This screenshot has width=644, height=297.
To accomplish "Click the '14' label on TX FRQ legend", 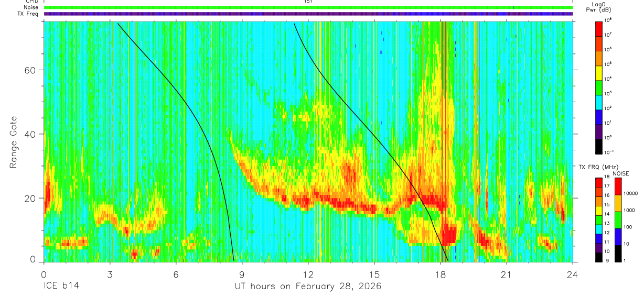I will pos(607,214).
